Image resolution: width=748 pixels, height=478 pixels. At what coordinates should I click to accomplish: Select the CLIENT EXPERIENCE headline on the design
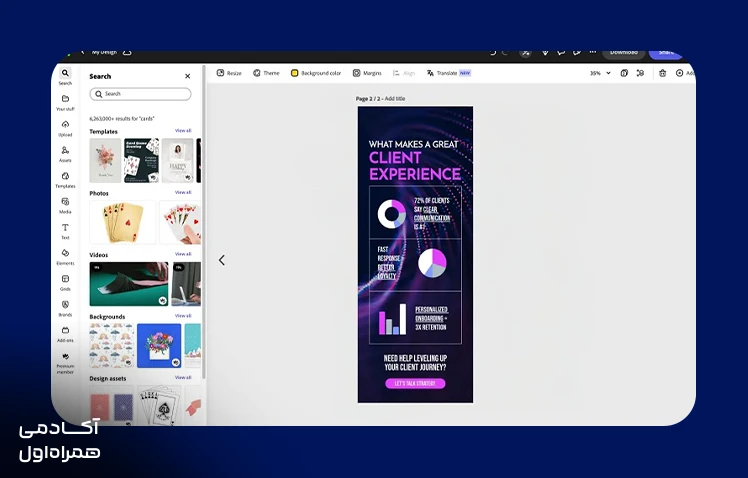click(415, 166)
